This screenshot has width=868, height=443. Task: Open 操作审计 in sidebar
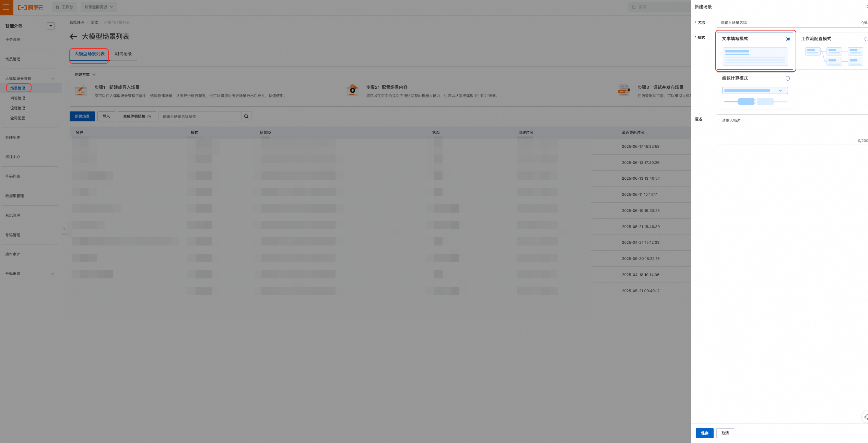coord(13,254)
